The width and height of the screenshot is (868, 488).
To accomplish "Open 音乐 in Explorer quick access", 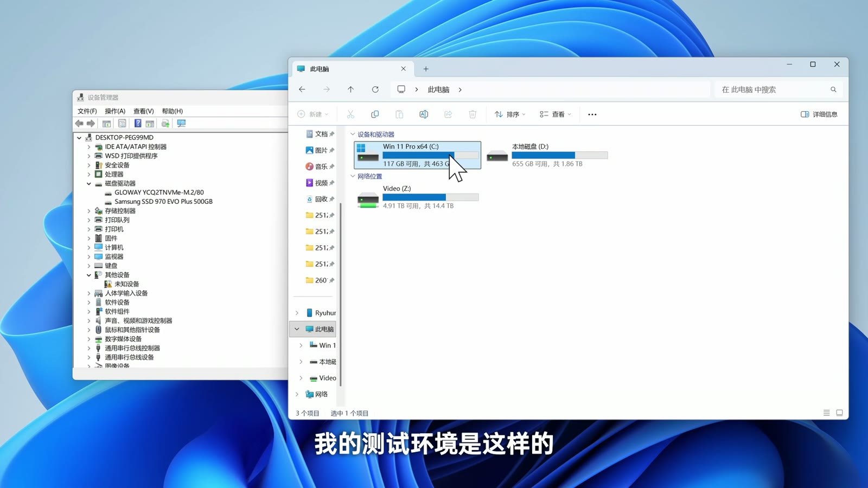I will coord(320,166).
